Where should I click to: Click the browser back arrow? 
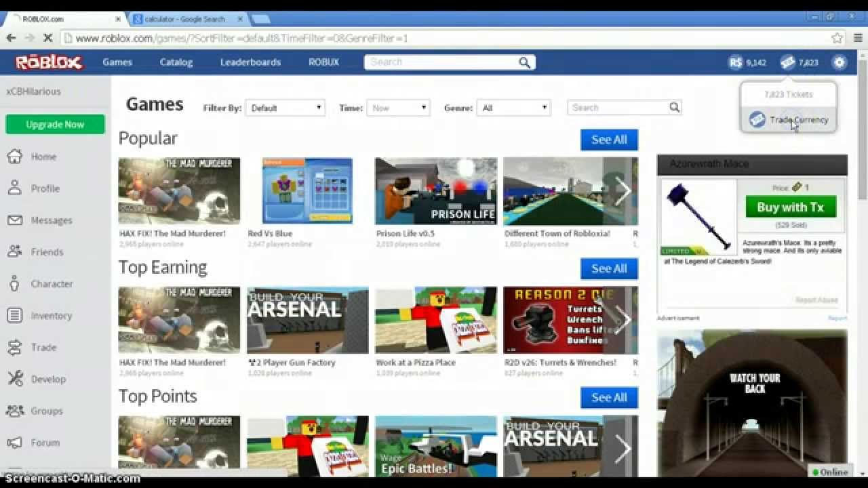(x=12, y=38)
